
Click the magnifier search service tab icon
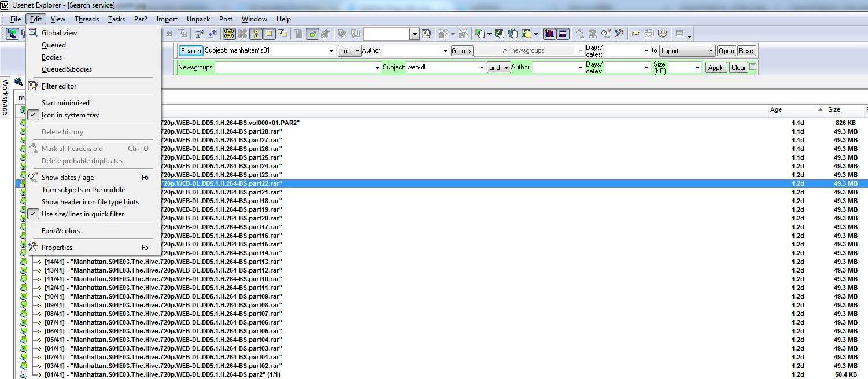[x=19, y=82]
